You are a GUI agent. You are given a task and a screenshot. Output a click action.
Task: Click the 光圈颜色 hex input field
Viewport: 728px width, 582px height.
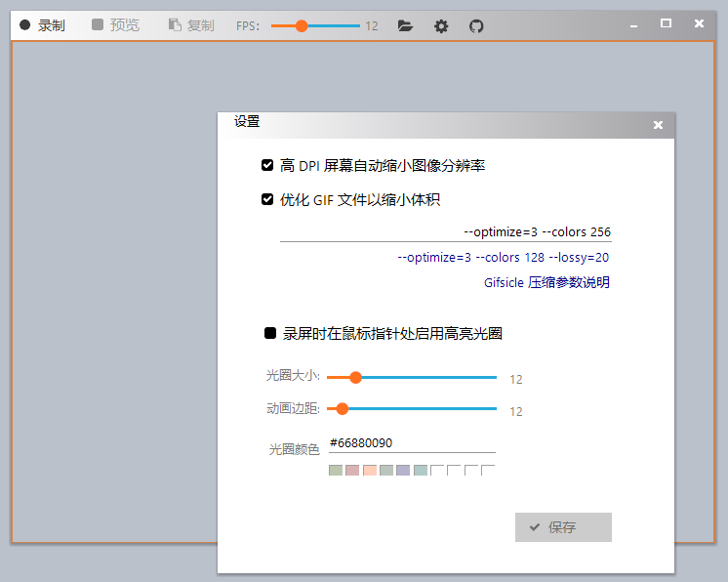pos(411,443)
